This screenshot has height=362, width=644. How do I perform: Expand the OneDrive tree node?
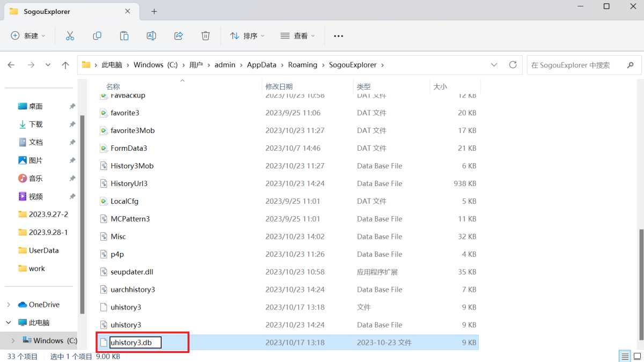click(9, 305)
